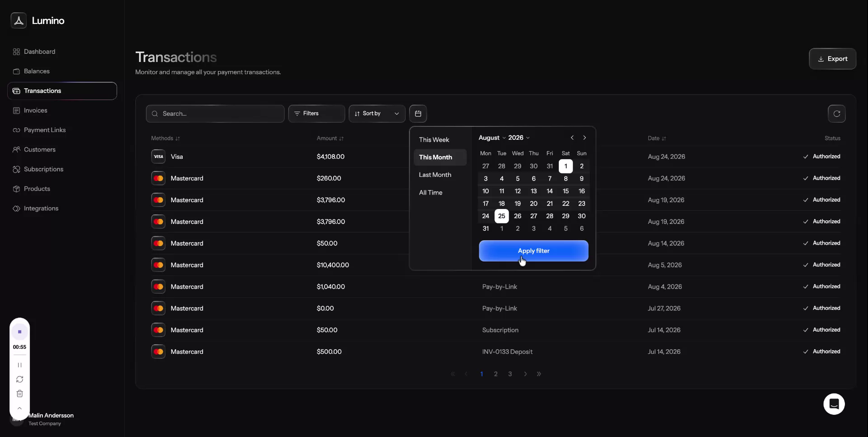Restart the recording via loop icon
868x437 pixels.
click(19, 380)
